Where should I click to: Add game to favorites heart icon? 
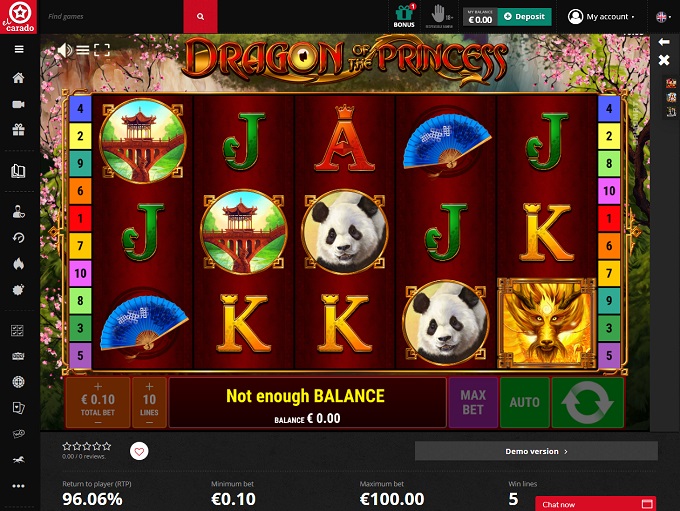(139, 452)
